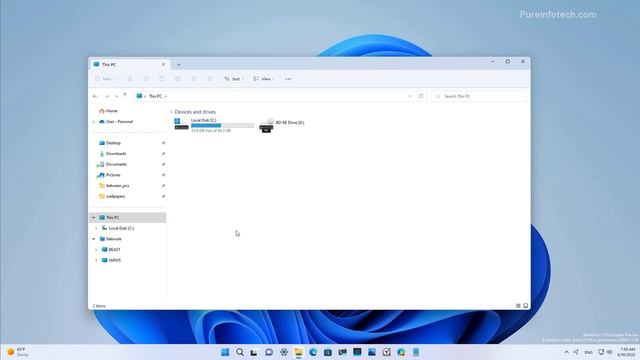The width and height of the screenshot is (640, 360).
Task: Switch to details view in status bar
Action: tap(518, 306)
